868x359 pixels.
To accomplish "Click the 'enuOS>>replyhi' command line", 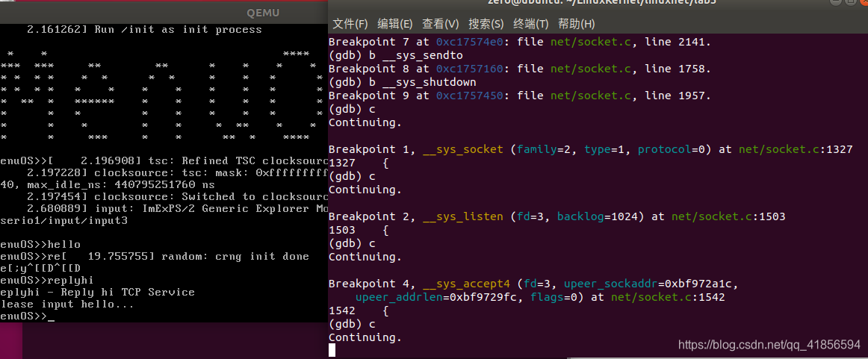I will 47,281.
